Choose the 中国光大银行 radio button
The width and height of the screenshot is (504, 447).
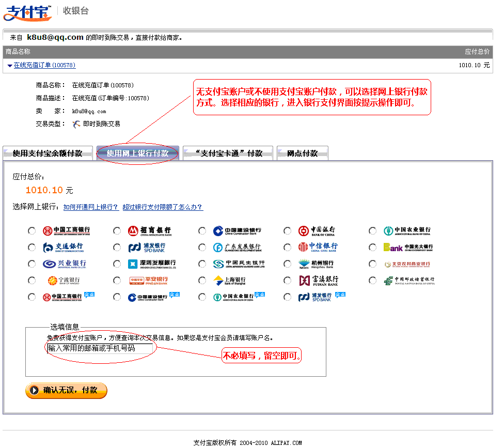point(372,248)
